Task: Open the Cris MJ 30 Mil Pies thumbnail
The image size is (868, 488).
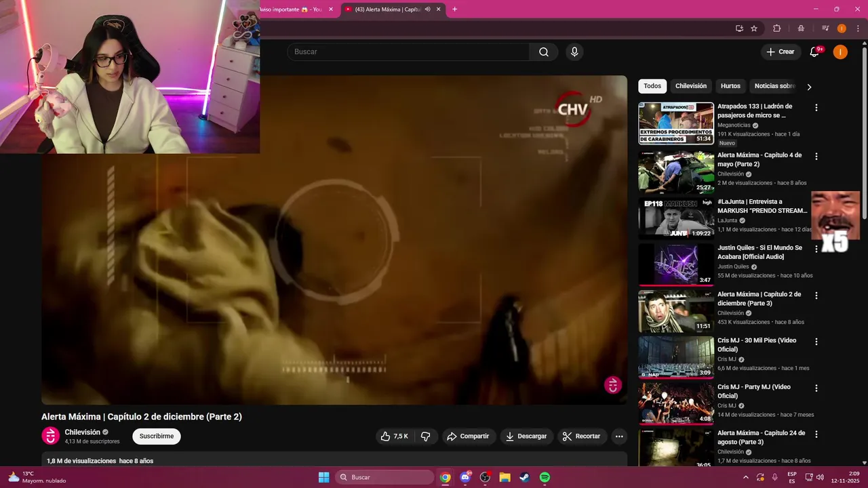Action: pyautogui.click(x=676, y=357)
